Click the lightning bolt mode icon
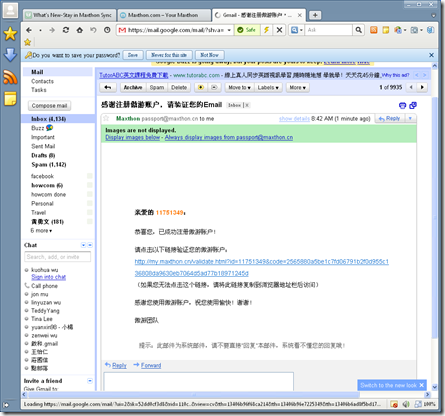 266,30
